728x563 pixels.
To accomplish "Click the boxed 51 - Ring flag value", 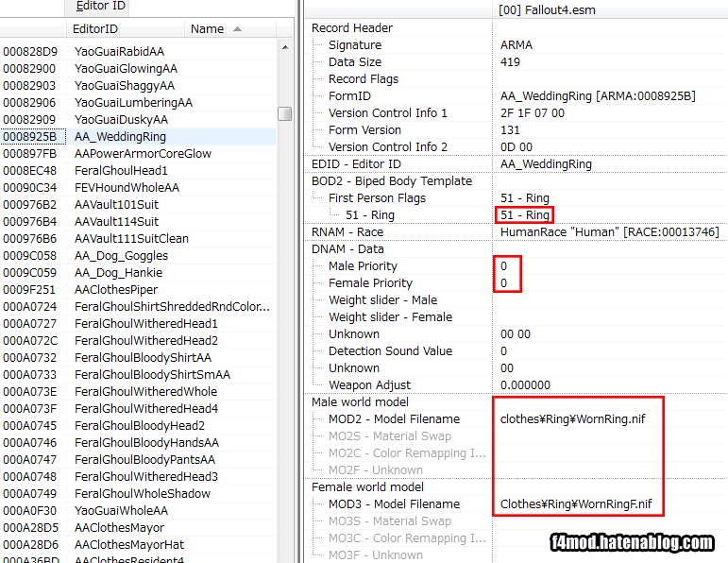I will (525, 215).
